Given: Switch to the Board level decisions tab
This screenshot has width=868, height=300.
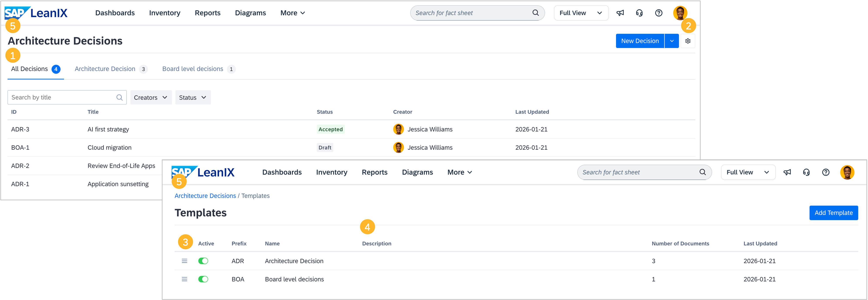Looking at the screenshot, I should coord(193,69).
